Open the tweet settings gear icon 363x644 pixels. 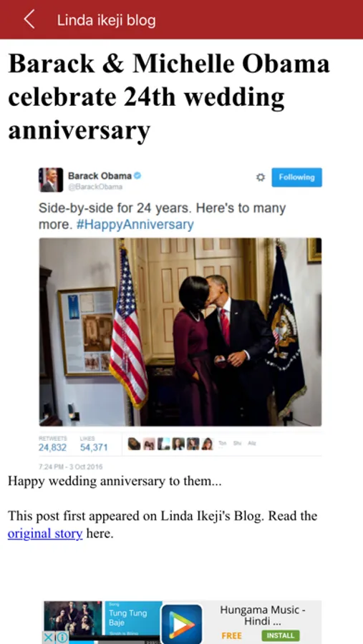pyautogui.click(x=261, y=177)
